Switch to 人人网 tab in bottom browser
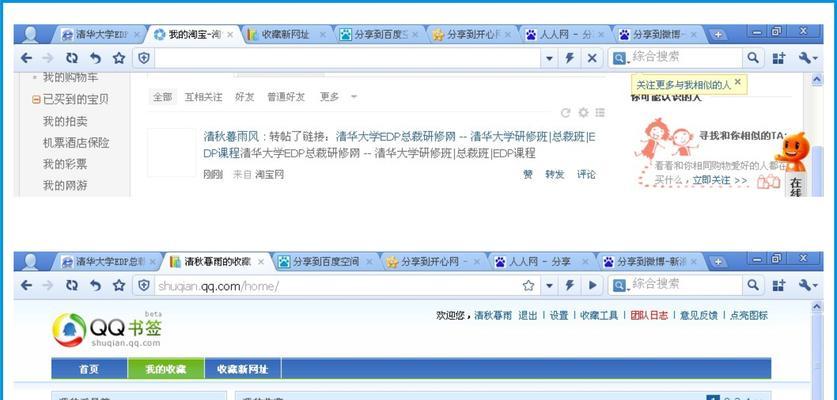 point(541,262)
